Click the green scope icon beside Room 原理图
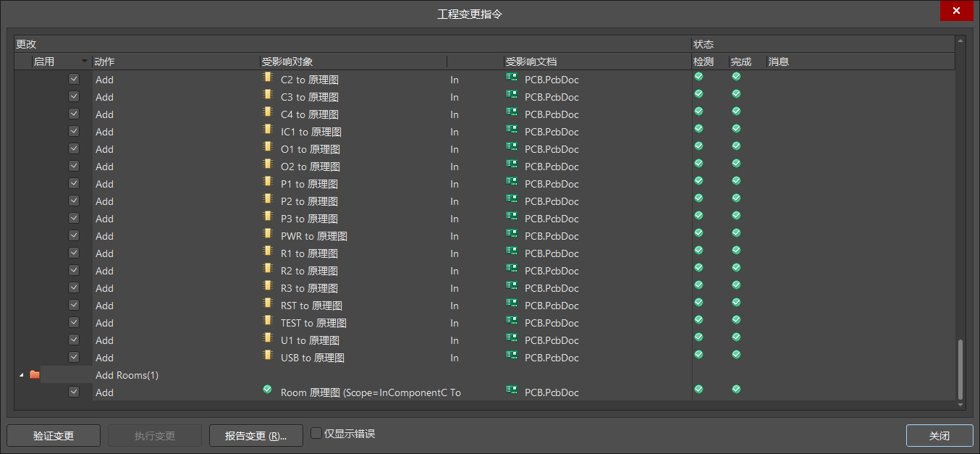The width and height of the screenshot is (980, 454). (x=267, y=389)
